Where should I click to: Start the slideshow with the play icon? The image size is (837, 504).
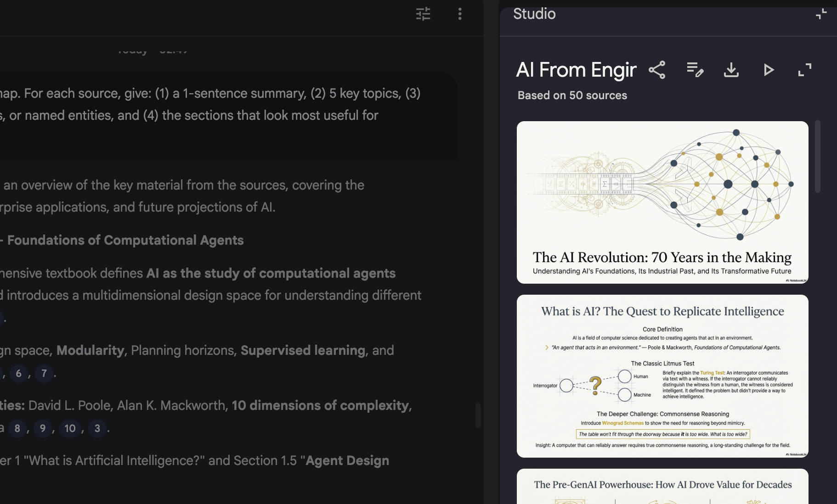768,70
